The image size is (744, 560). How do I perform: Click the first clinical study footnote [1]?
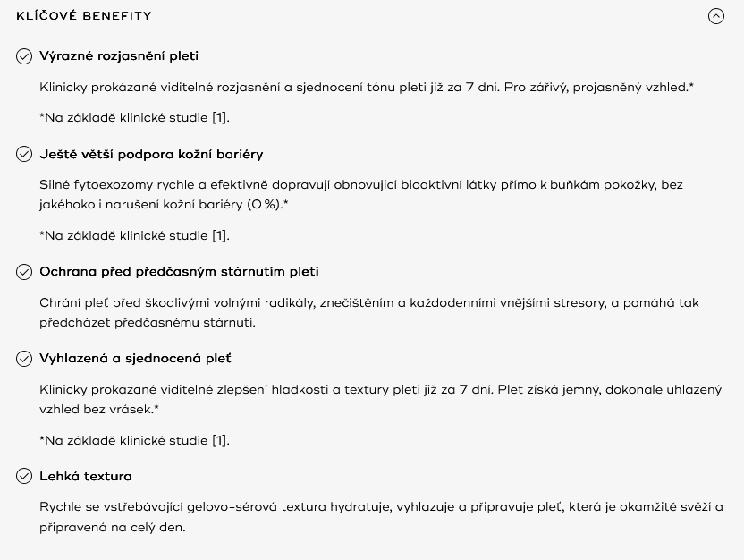[x=134, y=118]
